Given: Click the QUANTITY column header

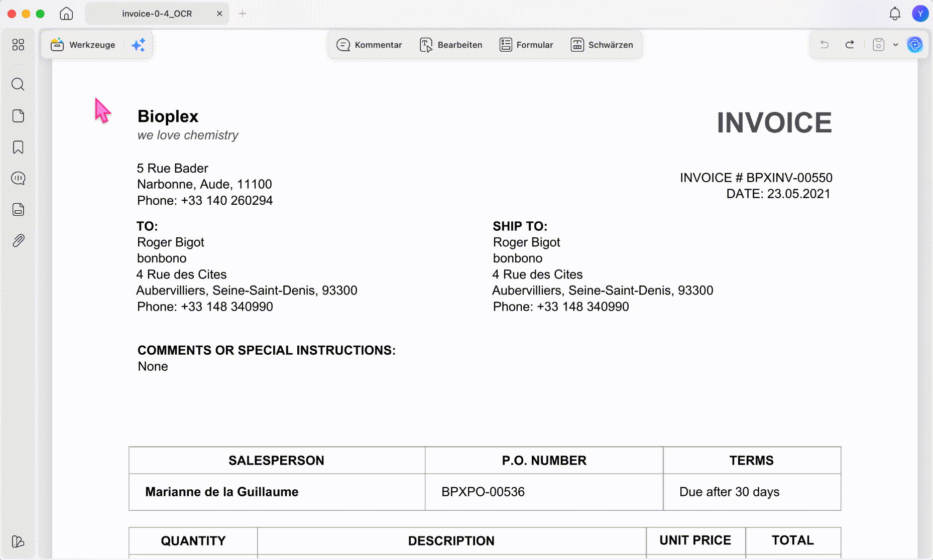Looking at the screenshot, I should pos(193,541).
